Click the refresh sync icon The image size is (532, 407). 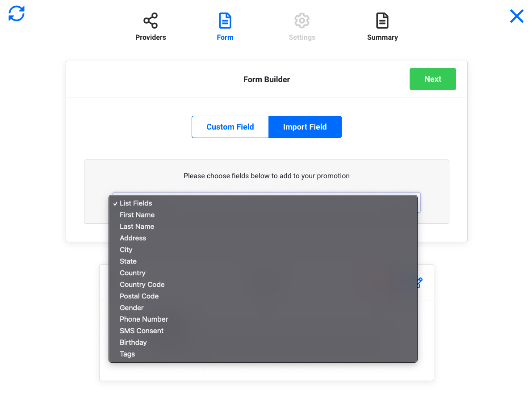click(17, 13)
